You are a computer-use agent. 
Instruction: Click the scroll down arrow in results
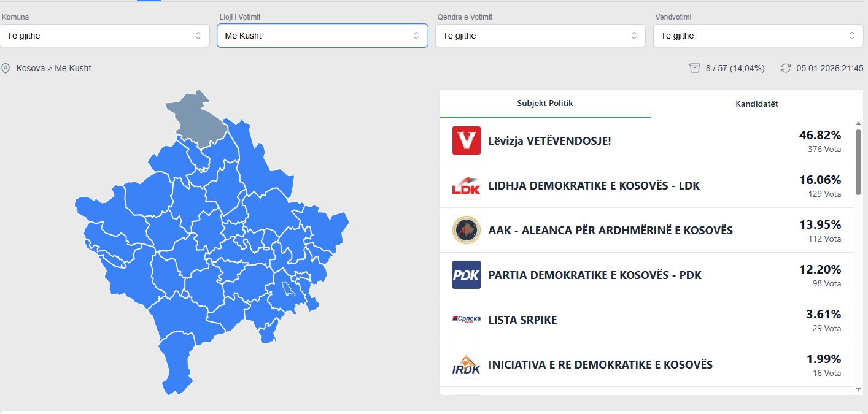(858, 389)
